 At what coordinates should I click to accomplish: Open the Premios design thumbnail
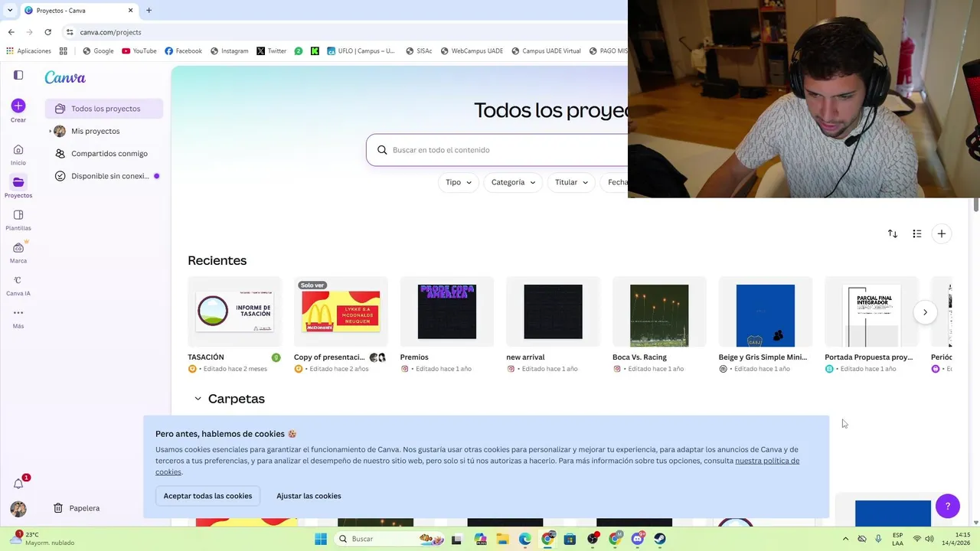[447, 312]
